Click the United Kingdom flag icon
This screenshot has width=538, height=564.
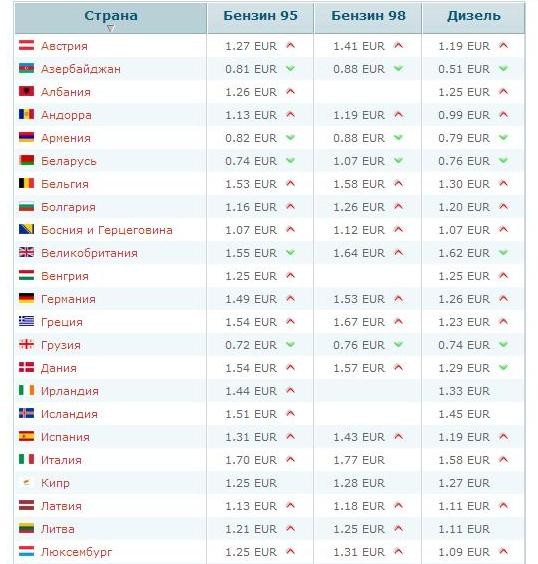(26, 253)
